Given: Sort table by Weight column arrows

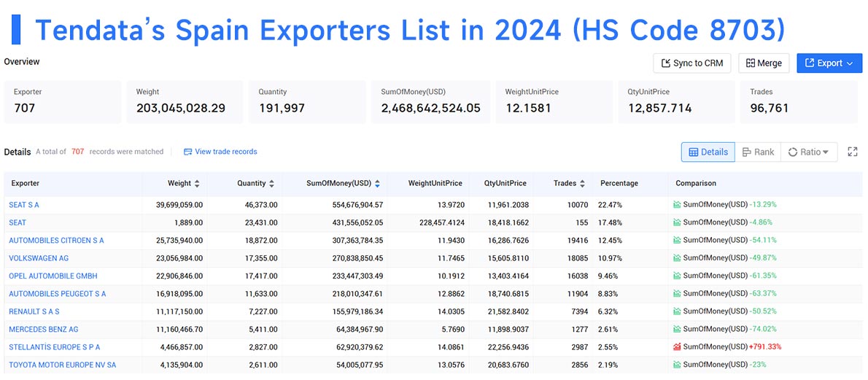Looking at the screenshot, I should (x=197, y=183).
